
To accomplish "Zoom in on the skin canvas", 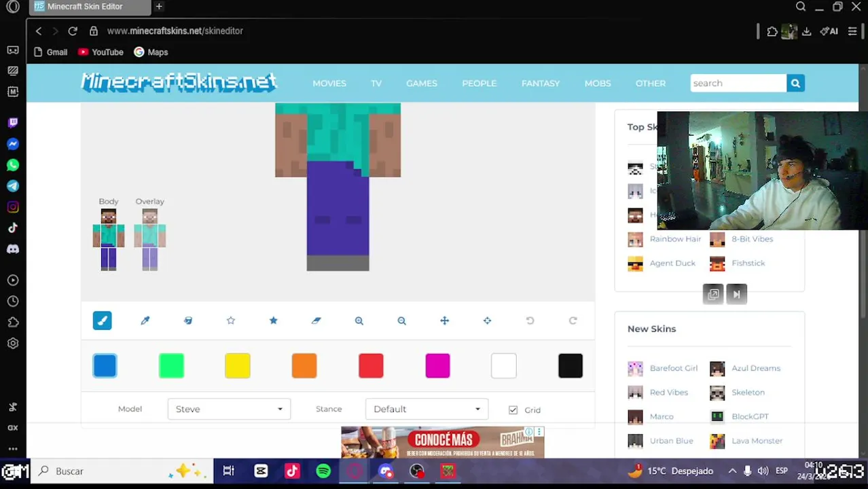I will pos(359,321).
